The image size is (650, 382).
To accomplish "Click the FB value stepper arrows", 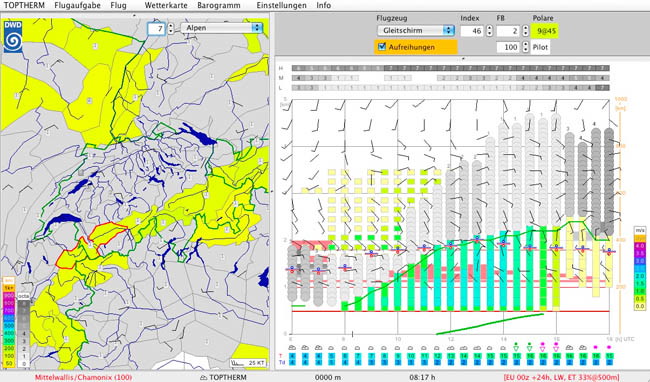I will click(525, 31).
